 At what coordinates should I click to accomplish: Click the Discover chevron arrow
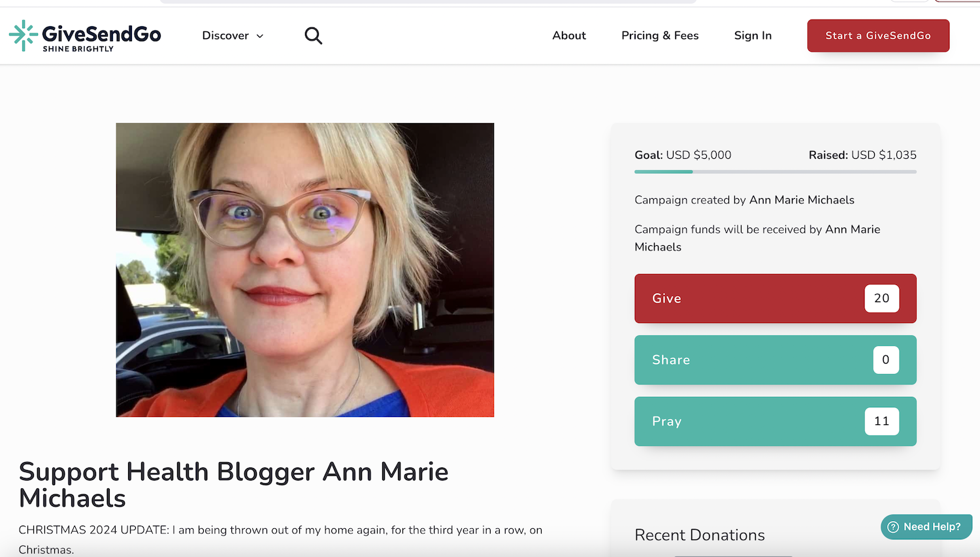(260, 36)
